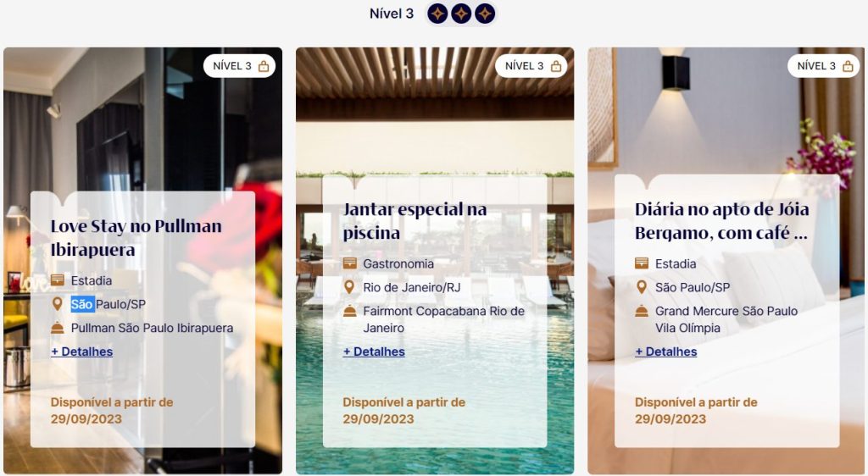Click the lock icon on Love Stay card badge
868x476 pixels.
pos(264,66)
